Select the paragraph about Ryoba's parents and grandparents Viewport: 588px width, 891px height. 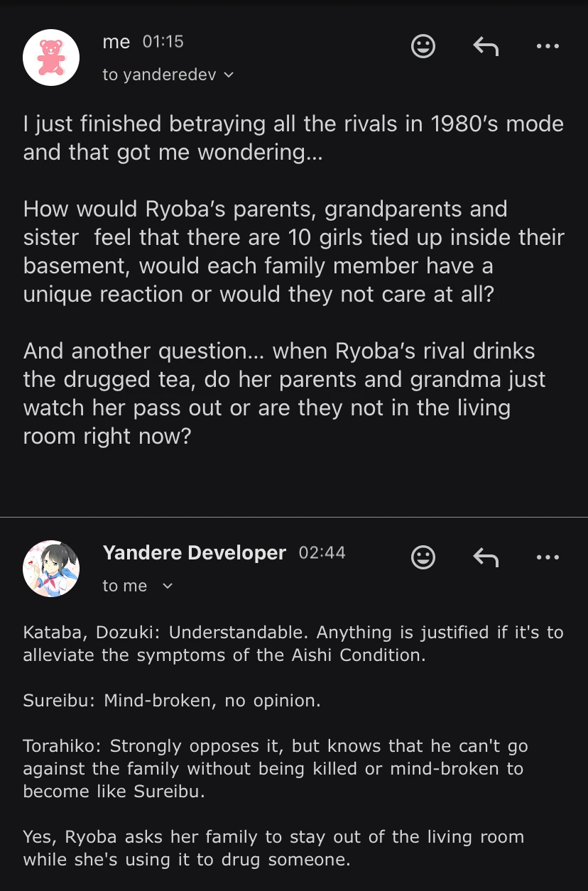(293, 252)
